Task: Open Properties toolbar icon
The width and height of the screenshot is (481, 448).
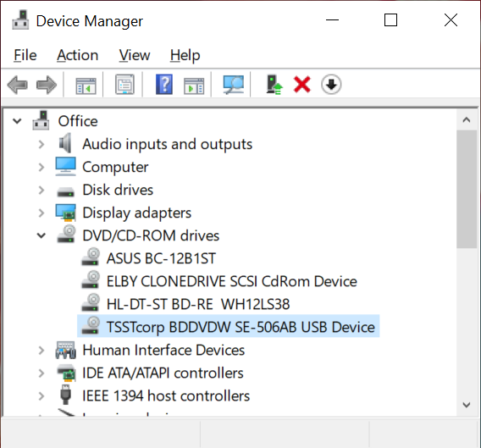Action: click(124, 85)
